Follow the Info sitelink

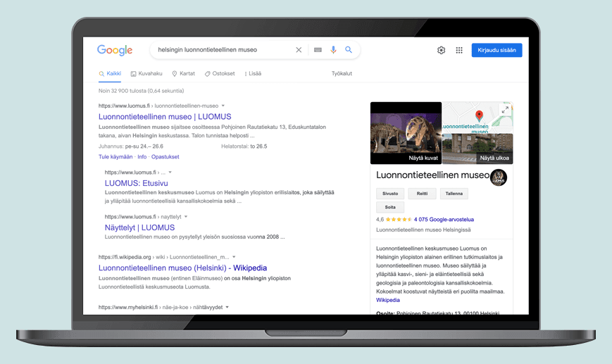142,157
